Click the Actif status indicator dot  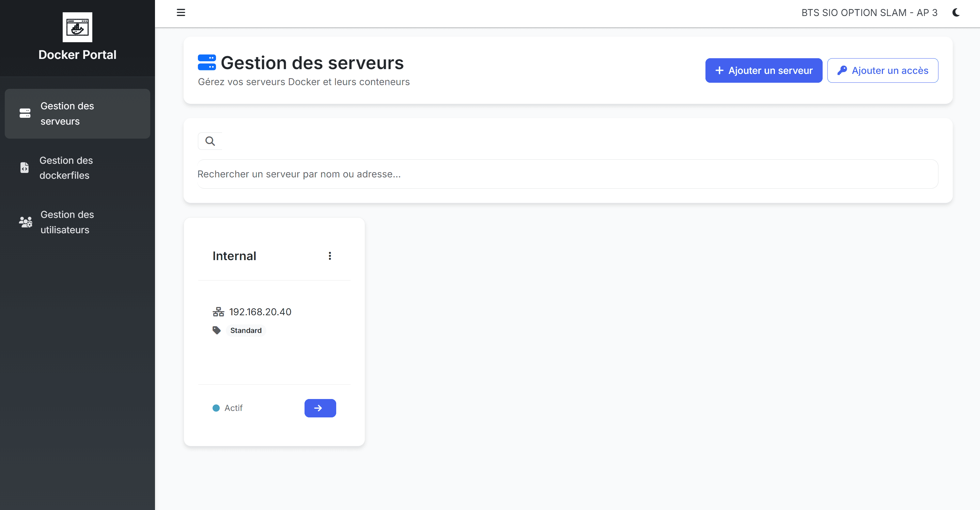[216, 408]
